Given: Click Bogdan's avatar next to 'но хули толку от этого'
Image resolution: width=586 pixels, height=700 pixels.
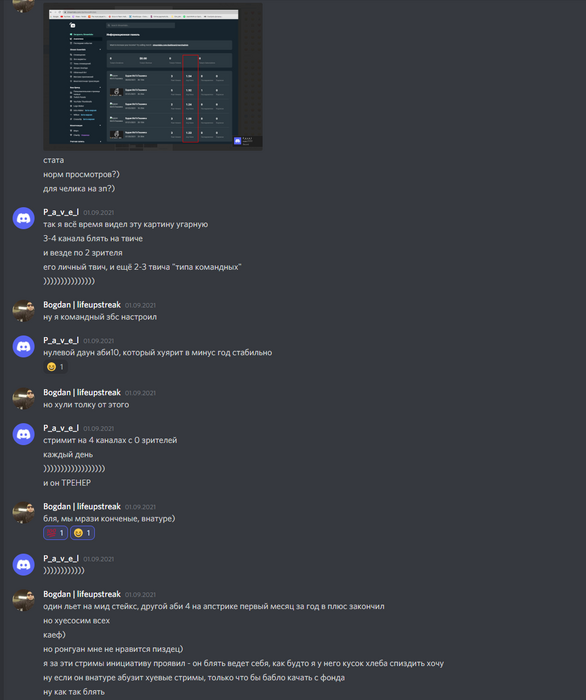Looking at the screenshot, I should [x=24, y=398].
